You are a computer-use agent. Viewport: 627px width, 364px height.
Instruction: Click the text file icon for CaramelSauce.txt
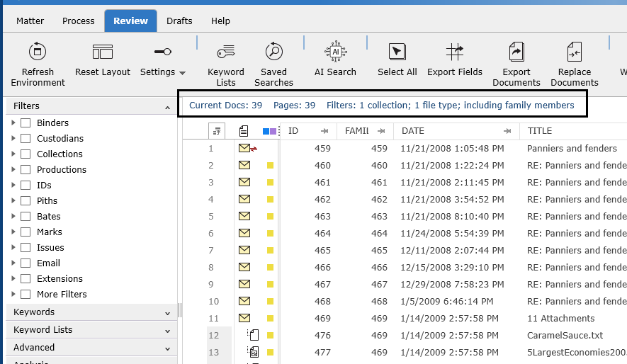point(254,334)
